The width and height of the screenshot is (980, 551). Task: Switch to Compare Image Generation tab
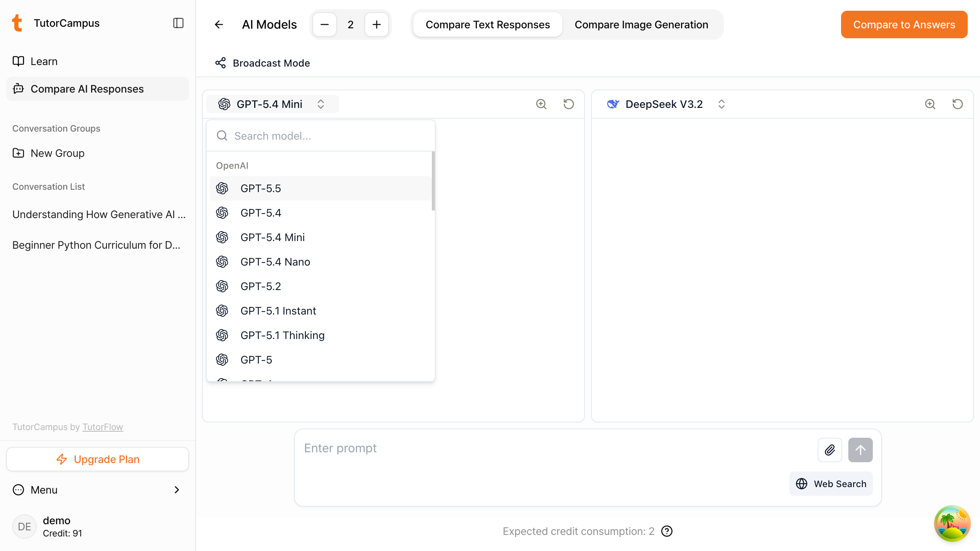(x=641, y=24)
